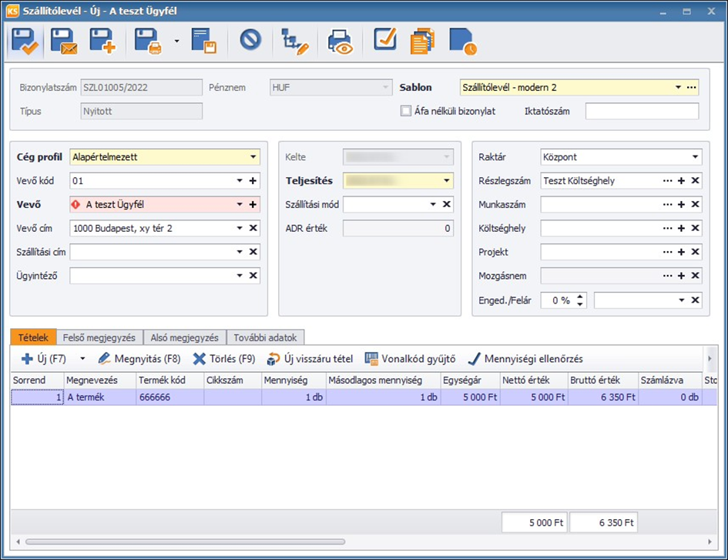
Task: Click the Törlés (F9) button
Action: [x=224, y=359]
